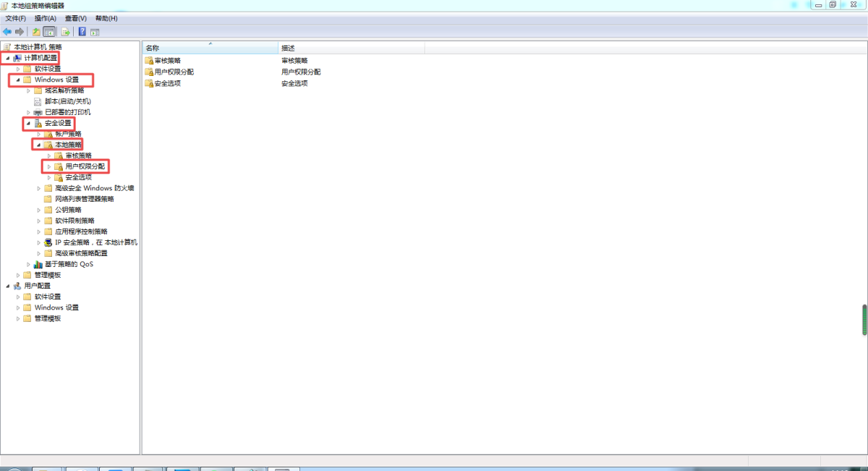This screenshot has width=868, height=471.
Task: Select 软件设置 under 计算机配置
Action: (x=48, y=69)
